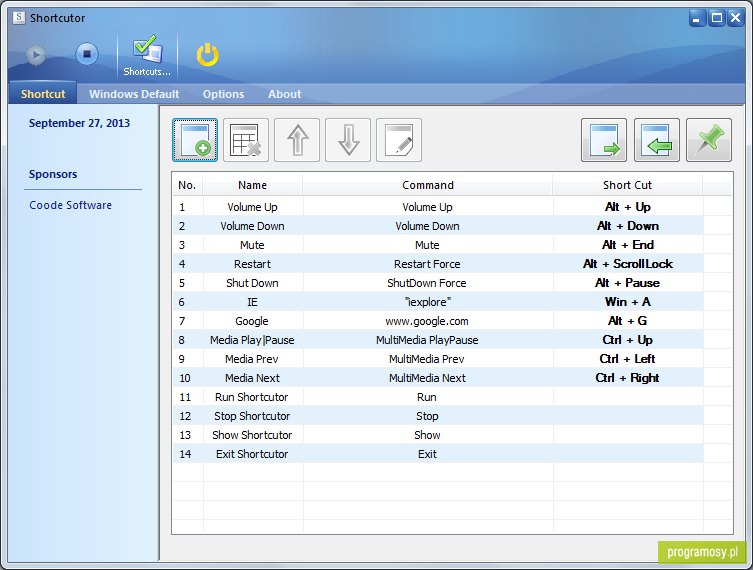Open the Shortcuts... toolbar icon
Viewport: 753px width, 570px height.
point(147,55)
